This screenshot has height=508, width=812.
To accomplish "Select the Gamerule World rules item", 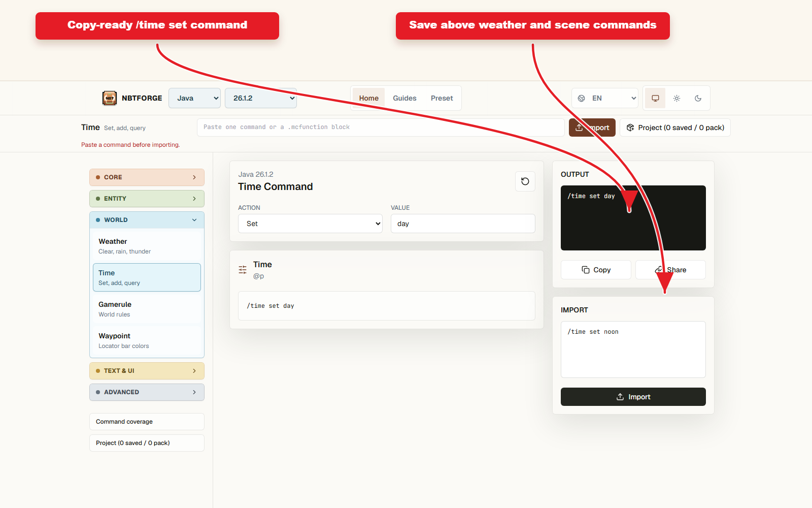I will [147, 309].
